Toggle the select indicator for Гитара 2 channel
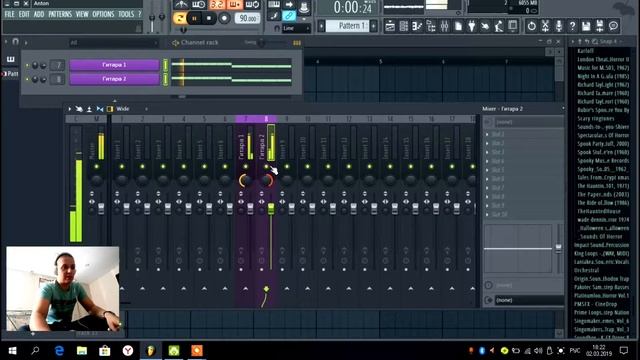This screenshot has height=360, width=640. pos(165,79)
